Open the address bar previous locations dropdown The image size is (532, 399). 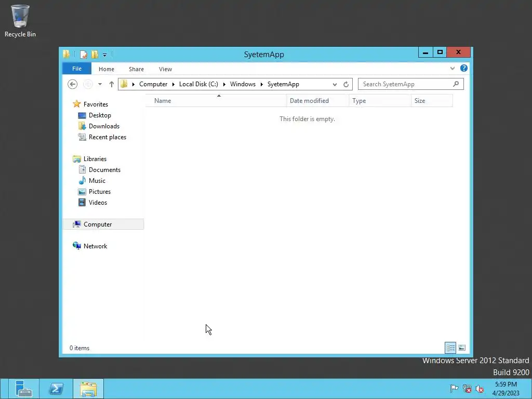(335, 84)
